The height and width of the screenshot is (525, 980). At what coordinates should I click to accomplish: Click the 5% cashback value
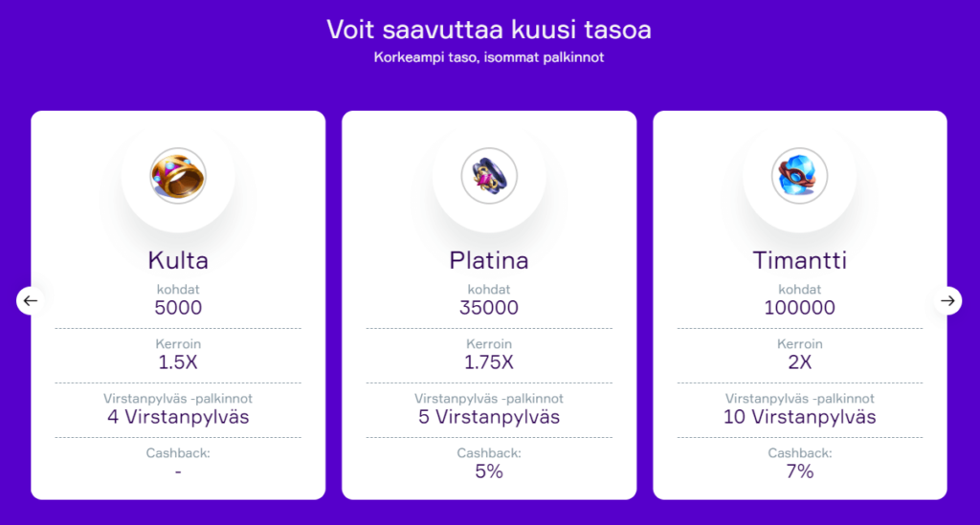click(x=489, y=471)
